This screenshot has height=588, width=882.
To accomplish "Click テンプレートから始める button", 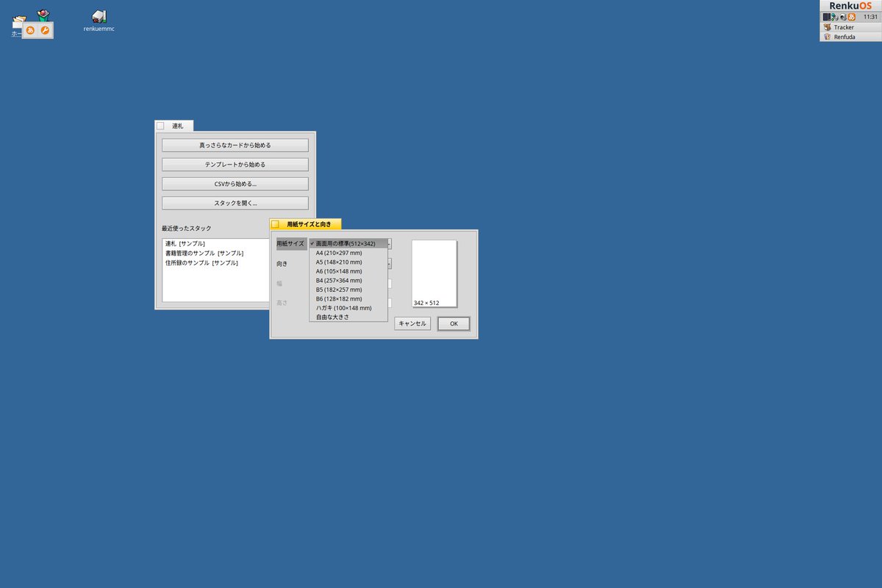I will 235,165.
